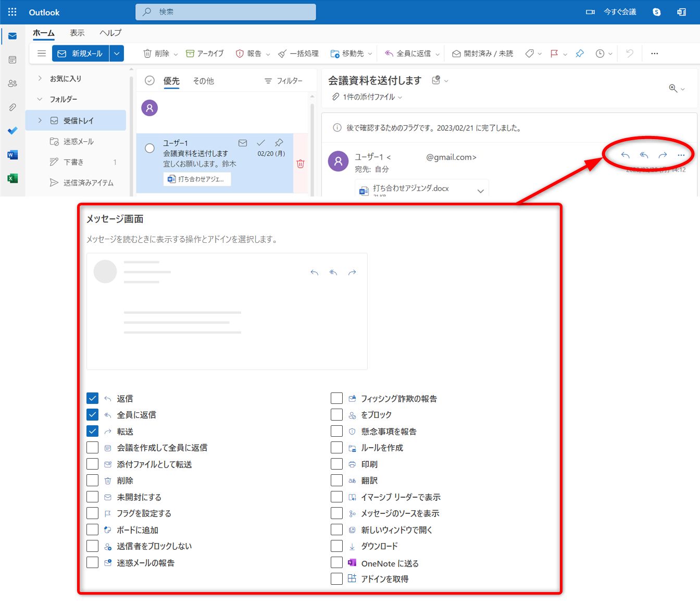Expand the お気に入り section

coord(40,78)
